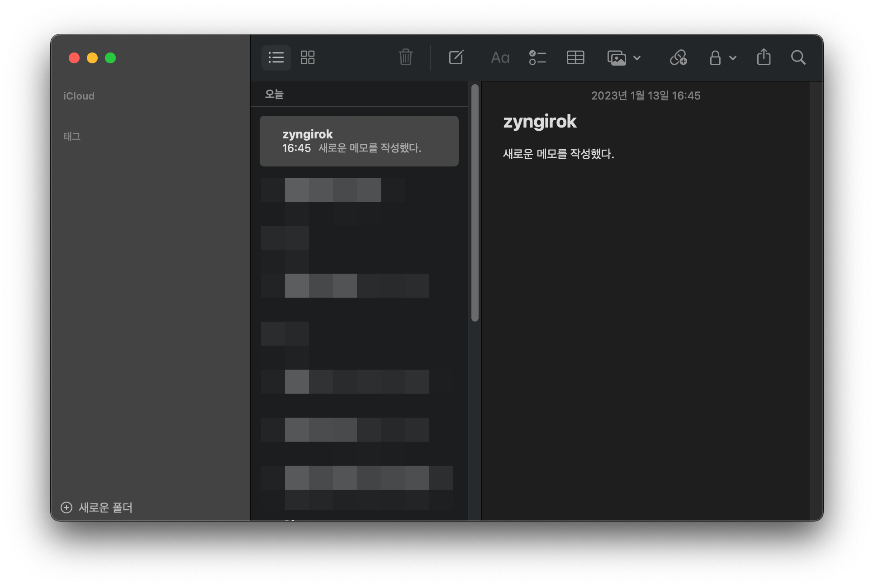Click the note list scrollbar
The height and width of the screenshot is (588, 874).
click(x=475, y=204)
